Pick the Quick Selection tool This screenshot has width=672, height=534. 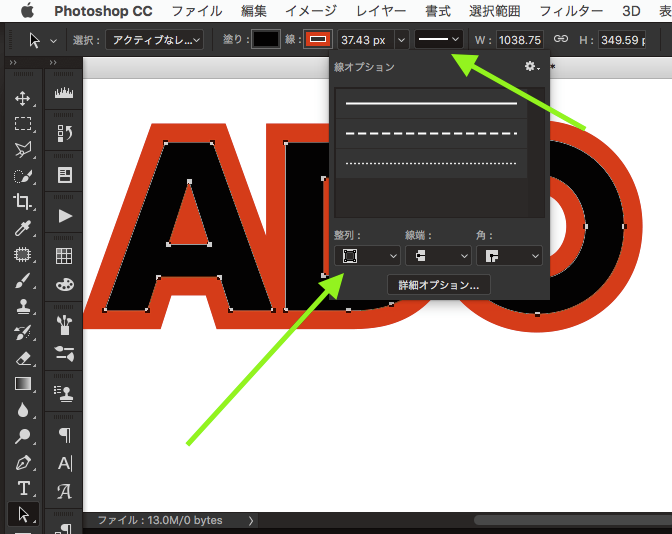click(x=23, y=176)
